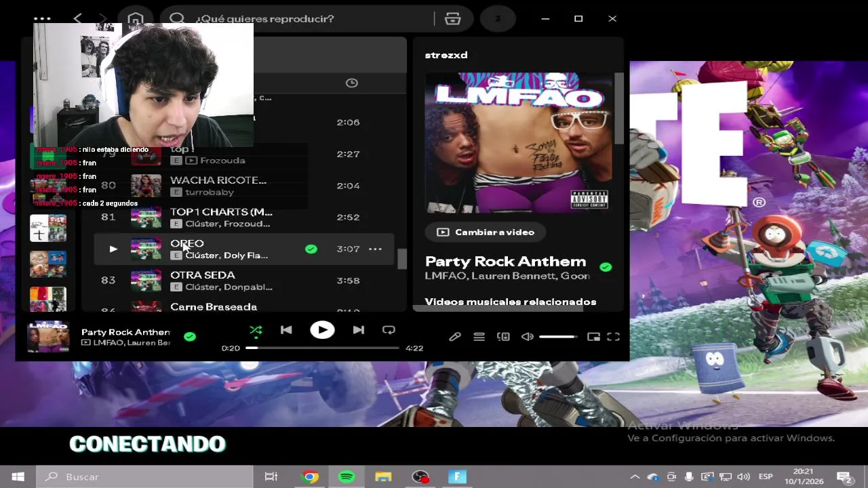Select the 'TOP 1 CHARTS (M...' track
Screen dimensions: 868x488
[221, 211]
